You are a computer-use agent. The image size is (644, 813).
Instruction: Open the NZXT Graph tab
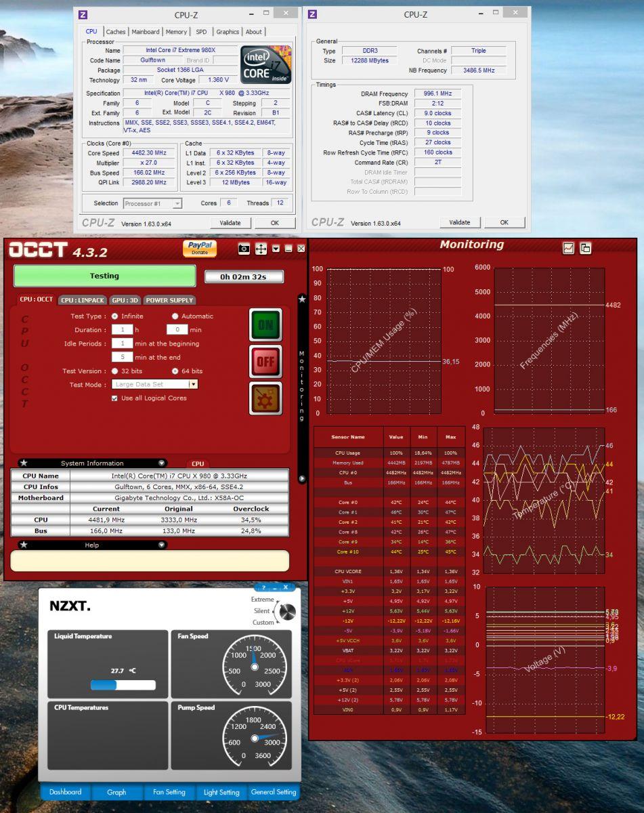(x=116, y=792)
